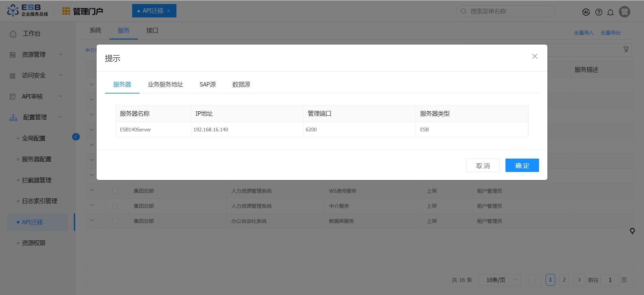Switch to the SAP源 tab
This screenshot has height=295, width=644.
208,84
